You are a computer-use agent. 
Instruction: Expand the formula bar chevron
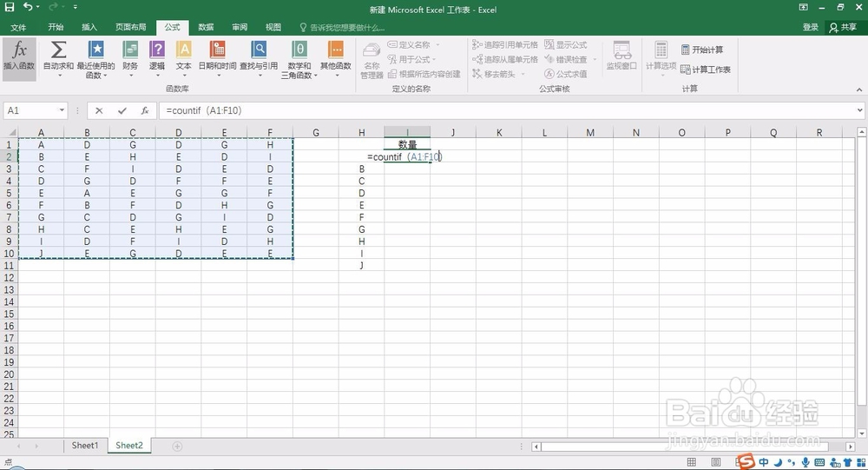(859, 110)
